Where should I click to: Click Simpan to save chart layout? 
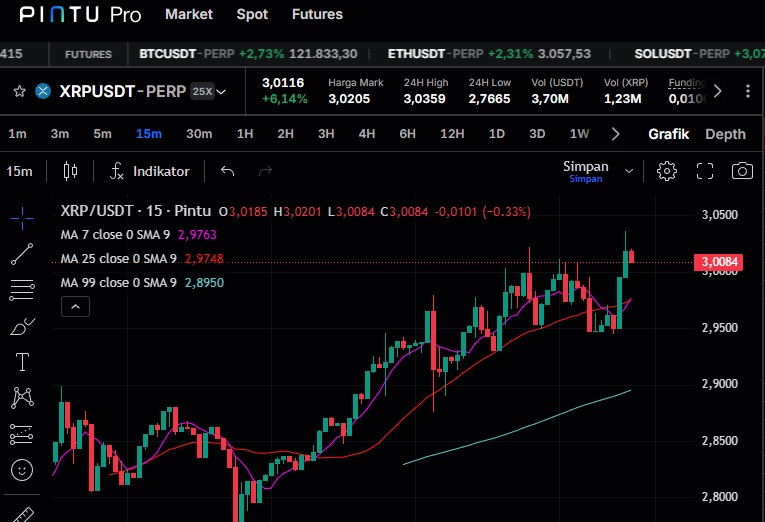(x=586, y=171)
